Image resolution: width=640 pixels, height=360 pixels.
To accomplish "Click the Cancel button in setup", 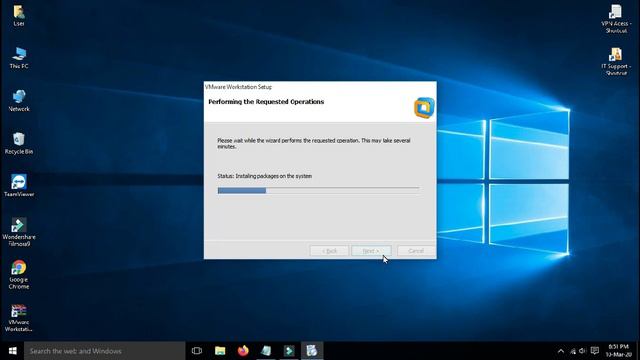I will (416, 251).
